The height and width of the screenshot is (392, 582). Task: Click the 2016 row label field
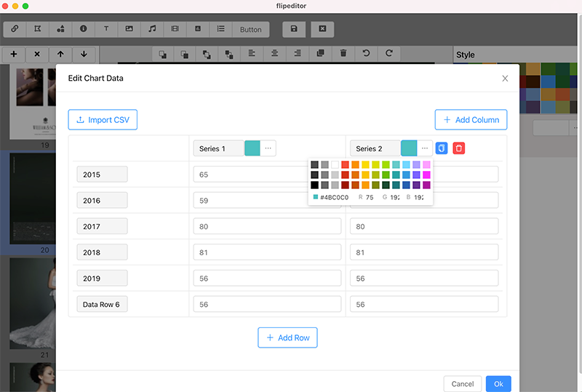tap(102, 201)
